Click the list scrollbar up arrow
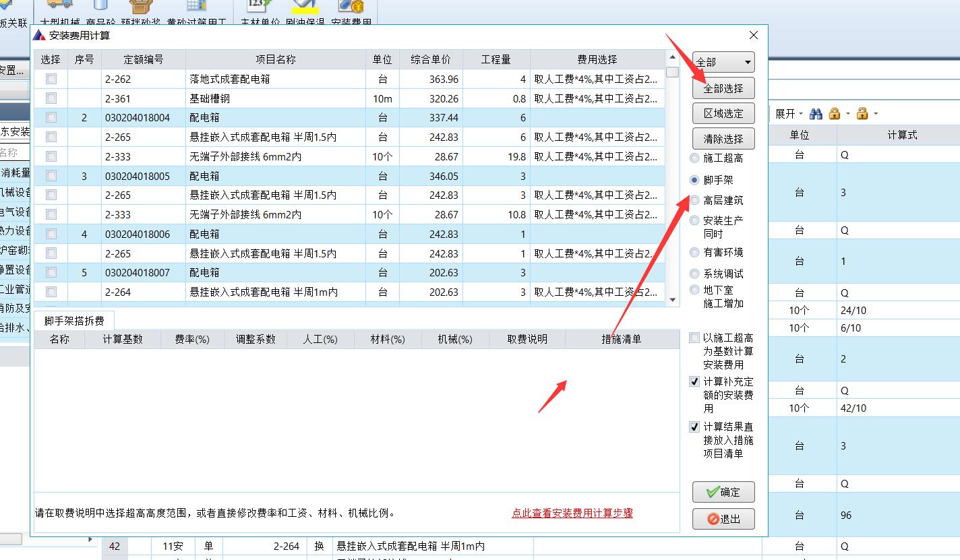Image resolution: width=960 pixels, height=560 pixels. [672, 57]
